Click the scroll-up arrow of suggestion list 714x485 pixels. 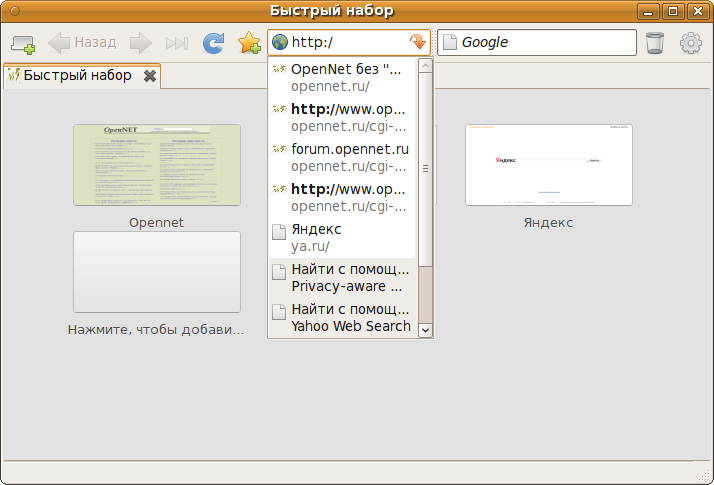coord(425,66)
